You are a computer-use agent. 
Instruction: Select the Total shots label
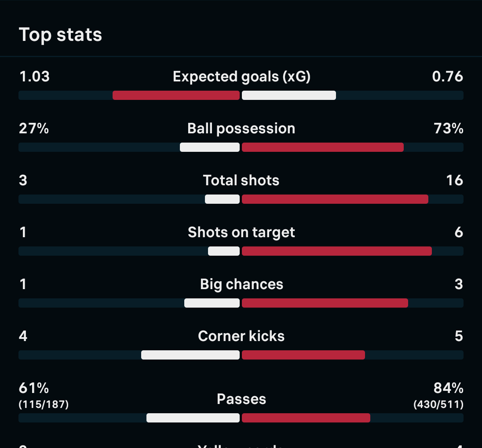[241, 180]
